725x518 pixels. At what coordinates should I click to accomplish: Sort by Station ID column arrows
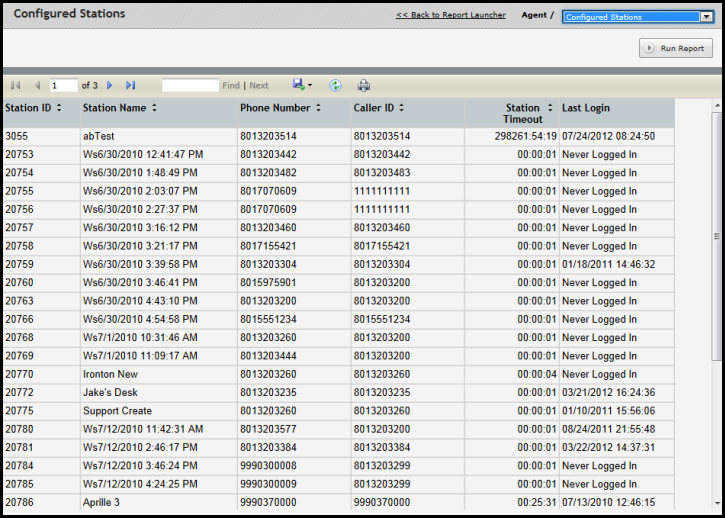point(59,108)
